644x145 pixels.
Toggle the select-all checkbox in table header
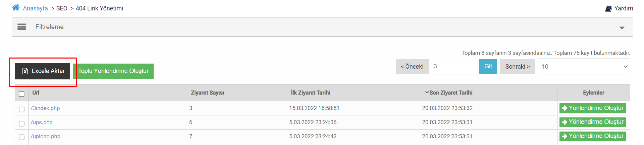pyautogui.click(x=22, y=94)
